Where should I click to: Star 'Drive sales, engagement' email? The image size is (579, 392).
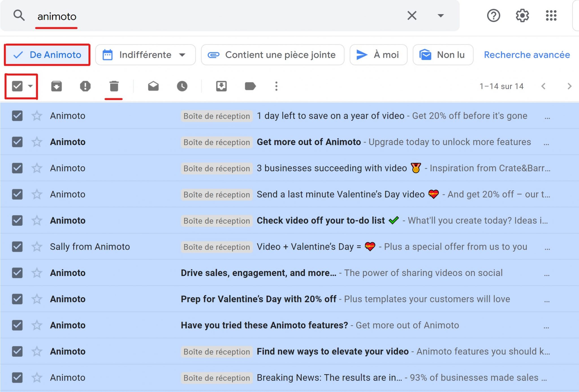37,273
